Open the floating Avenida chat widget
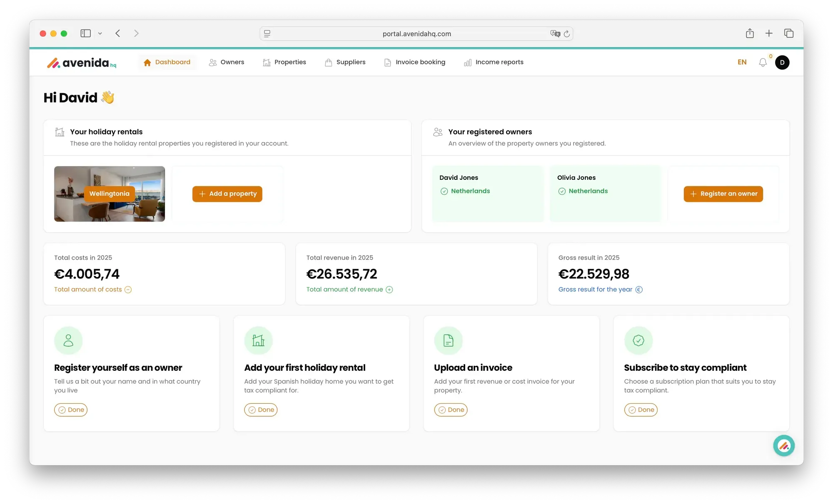This screenshot has width=833, height=504. 784,445
